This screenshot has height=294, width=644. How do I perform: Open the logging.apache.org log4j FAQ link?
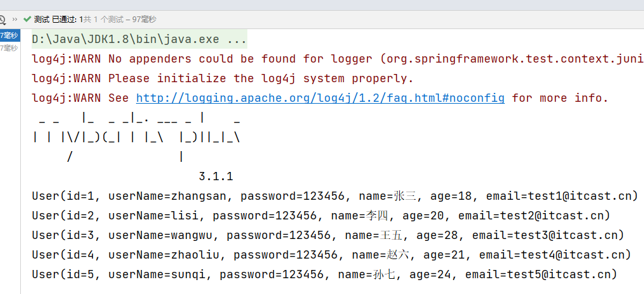pyautogui.click(x=320, y=98)
